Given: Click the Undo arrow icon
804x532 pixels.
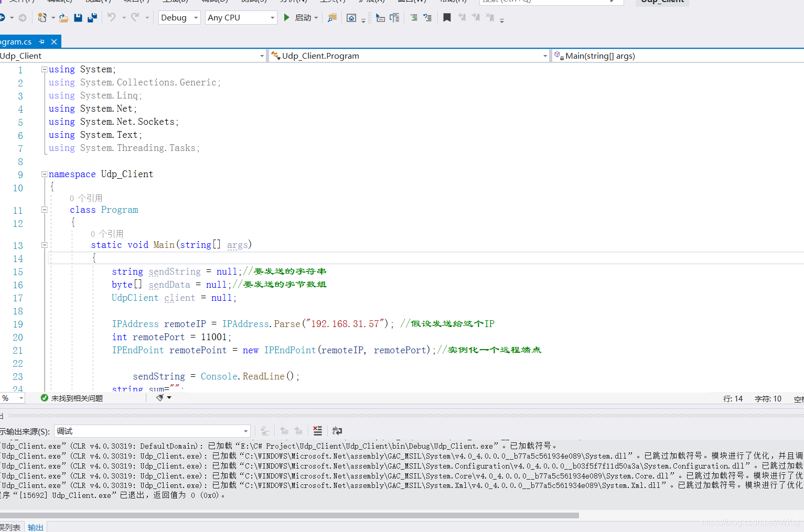Looking at the screenshot, I should pos(112,18).
